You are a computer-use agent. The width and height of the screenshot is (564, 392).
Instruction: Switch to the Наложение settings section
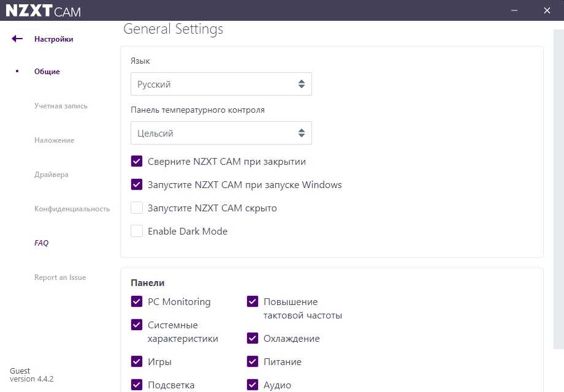[54, 140]
